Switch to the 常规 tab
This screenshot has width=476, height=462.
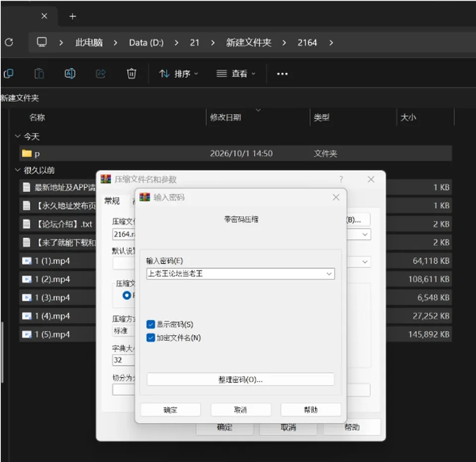112,201
